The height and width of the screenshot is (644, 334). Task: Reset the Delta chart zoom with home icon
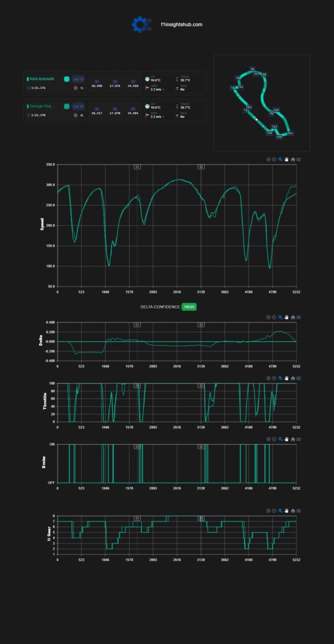(x=293, y=317)
